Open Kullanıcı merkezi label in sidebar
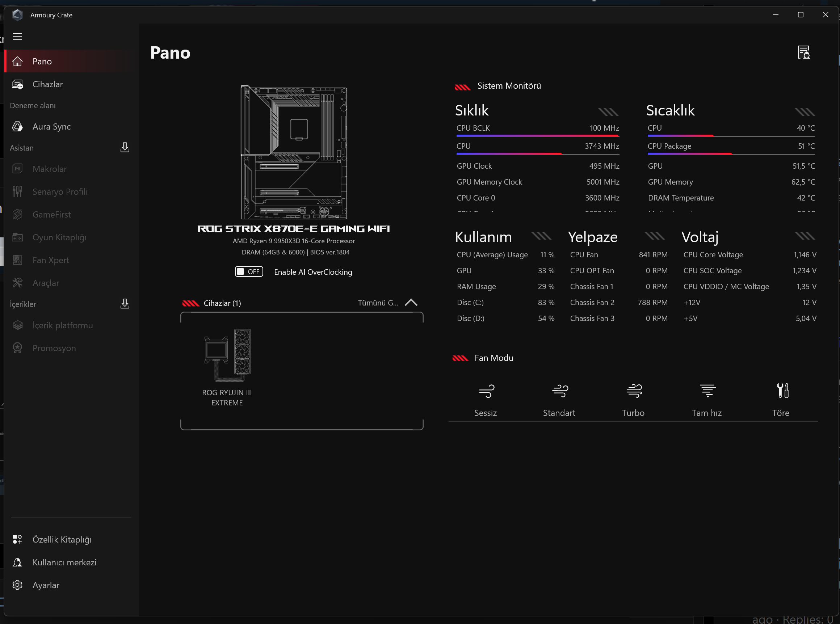 pos(64,562)
